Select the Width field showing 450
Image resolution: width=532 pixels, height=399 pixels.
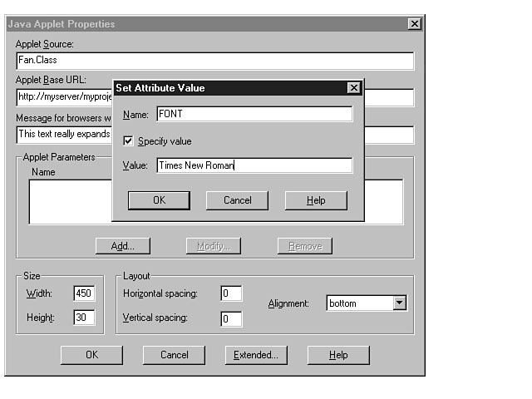84,293
